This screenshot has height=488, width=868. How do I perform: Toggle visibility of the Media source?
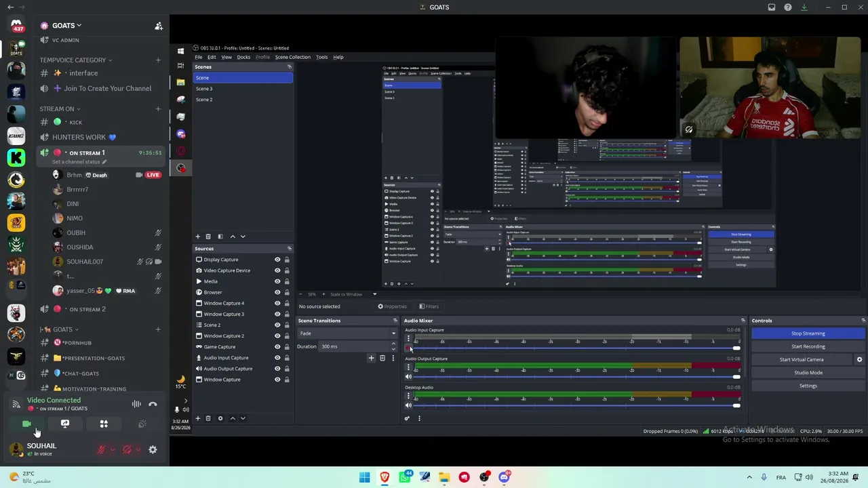point(277,281)
